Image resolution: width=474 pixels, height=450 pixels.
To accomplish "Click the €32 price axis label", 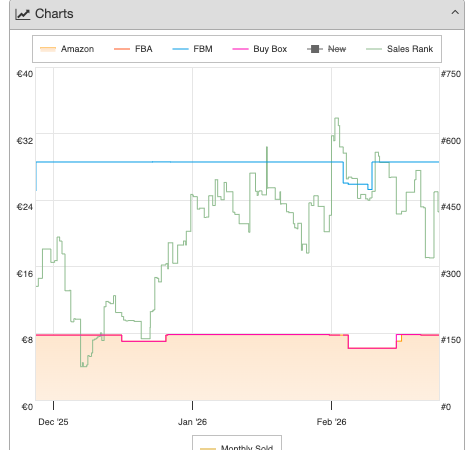I will 25,141.
